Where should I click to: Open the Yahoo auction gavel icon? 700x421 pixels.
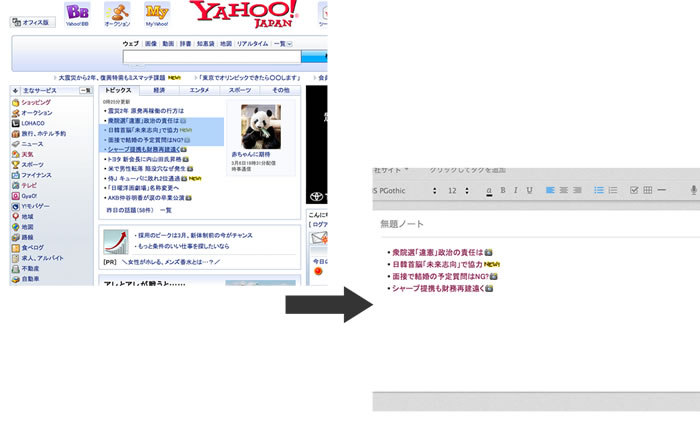click(117, 13)
